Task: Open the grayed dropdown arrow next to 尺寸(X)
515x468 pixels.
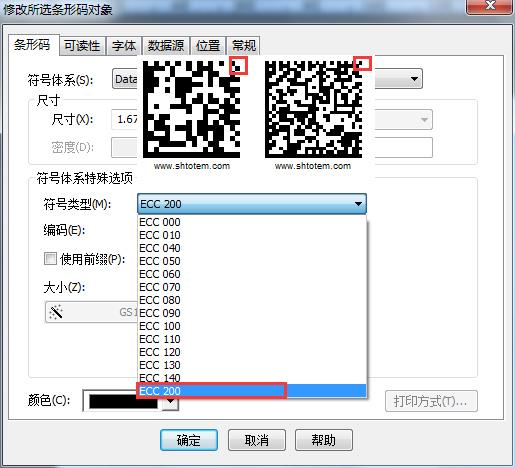Action: point(424,119)
